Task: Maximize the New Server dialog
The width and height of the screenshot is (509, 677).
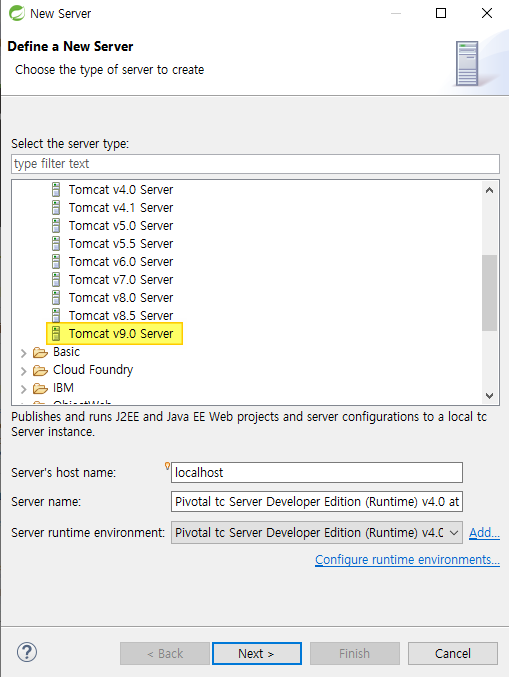Action: point(441,13)
